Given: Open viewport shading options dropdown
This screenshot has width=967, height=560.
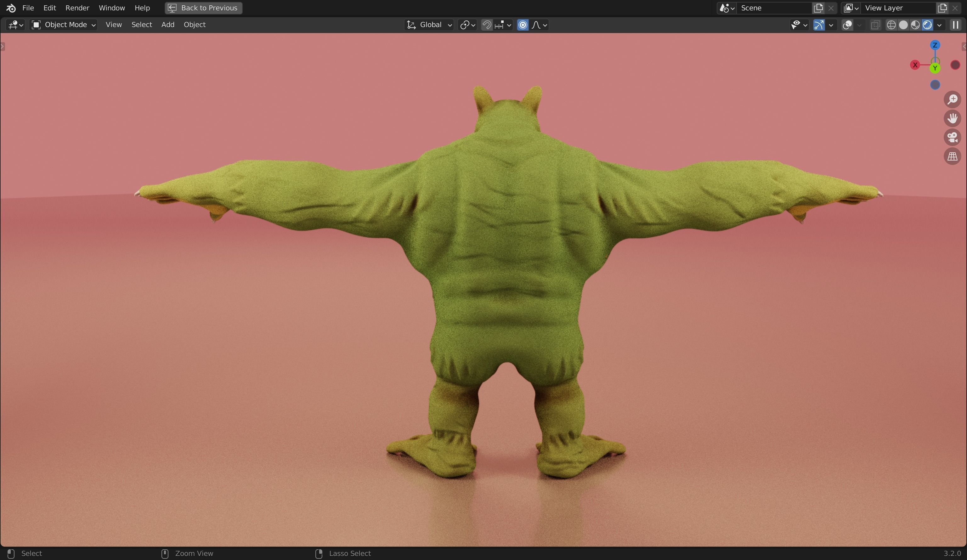Looking at the screenshot, I should pos(939,25).
